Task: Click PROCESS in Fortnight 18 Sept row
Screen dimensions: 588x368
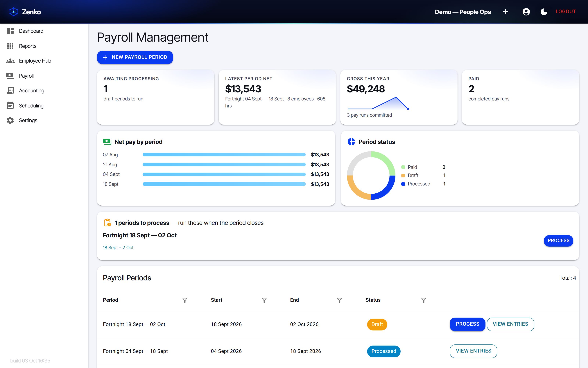Action: [x=467, y=324]
